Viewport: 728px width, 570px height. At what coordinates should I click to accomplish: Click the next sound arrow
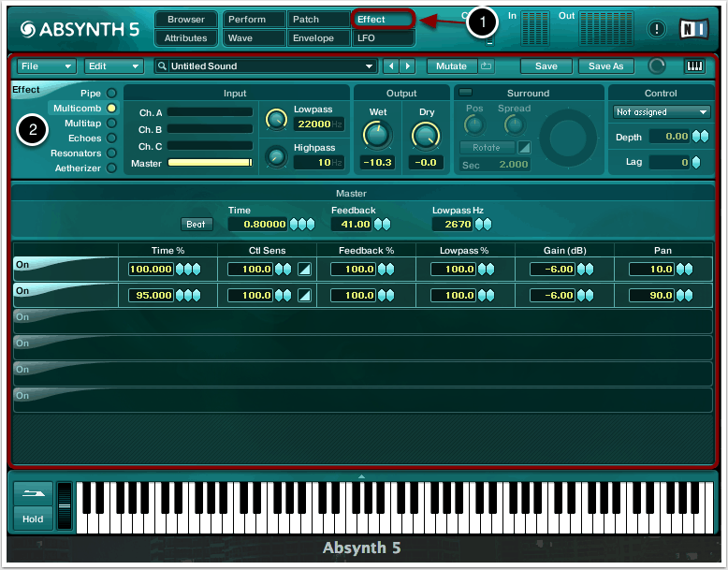pyautogui.click(x=409, y=66)
